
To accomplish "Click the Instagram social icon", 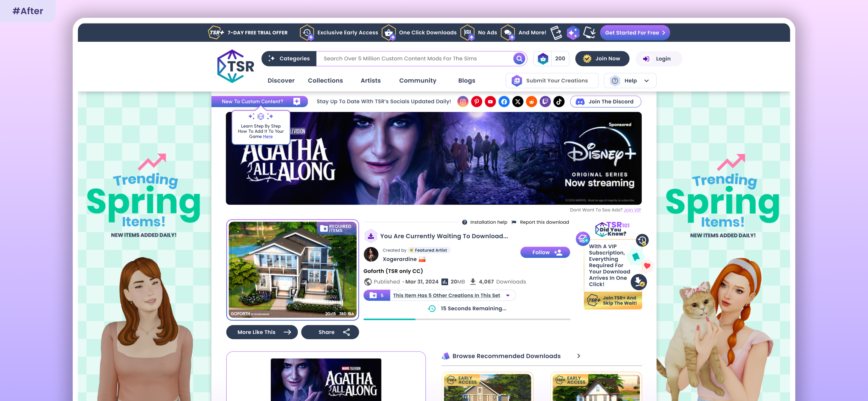I will point(463,102).
